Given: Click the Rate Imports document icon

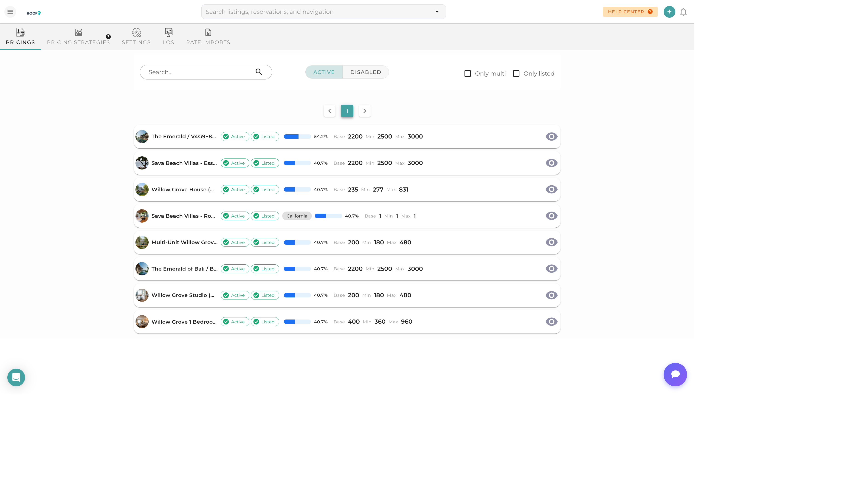Looking at the screenshot, I should pos(208,32).
